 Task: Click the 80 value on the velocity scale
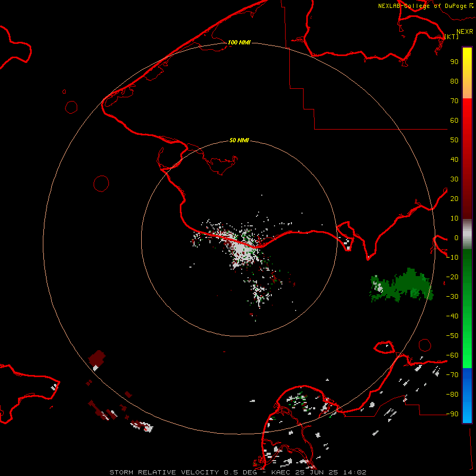coord(454,81)
